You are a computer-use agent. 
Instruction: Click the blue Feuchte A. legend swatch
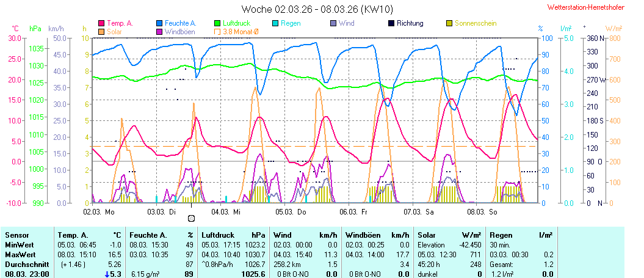point(160,23)
